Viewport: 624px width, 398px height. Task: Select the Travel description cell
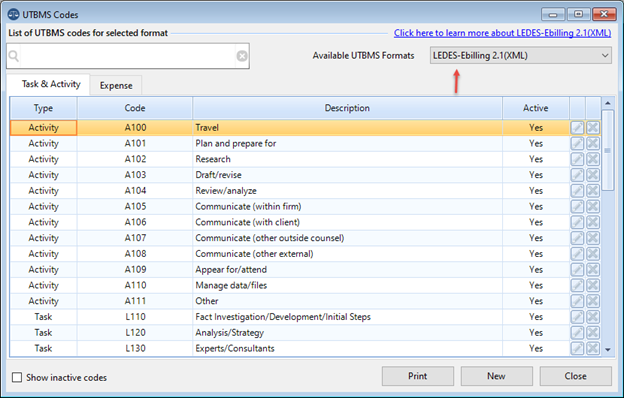coord(347,128)
